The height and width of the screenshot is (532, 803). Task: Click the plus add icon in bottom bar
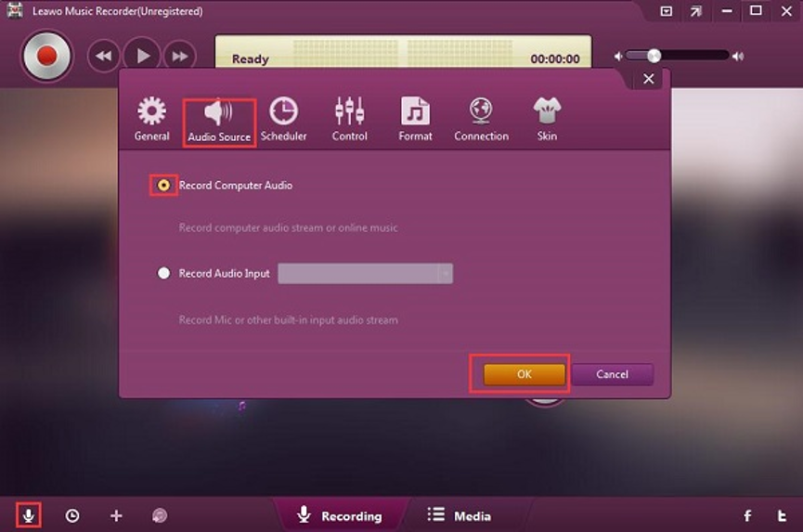pos(116,515)
